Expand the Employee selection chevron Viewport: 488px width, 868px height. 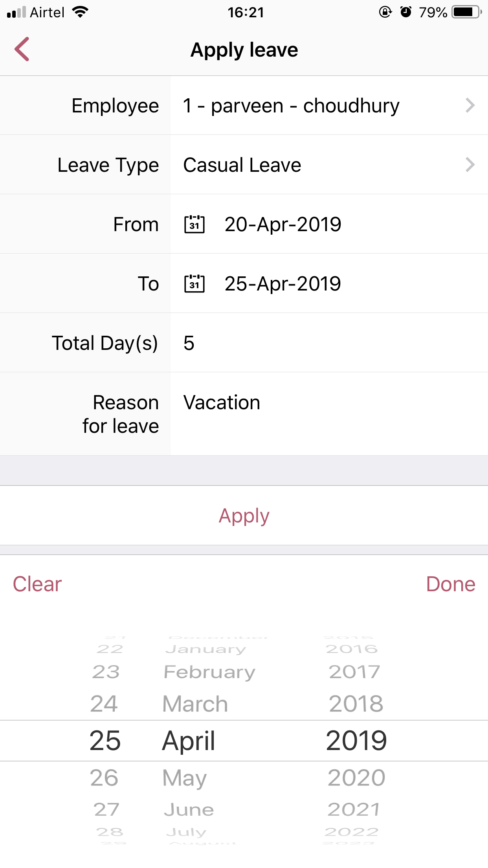click(470, 105)
